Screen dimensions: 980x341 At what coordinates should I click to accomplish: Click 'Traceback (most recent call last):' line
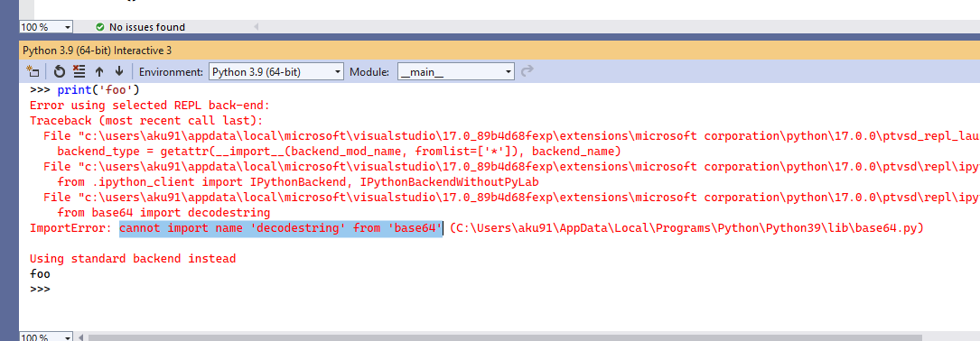pos(146,121)
